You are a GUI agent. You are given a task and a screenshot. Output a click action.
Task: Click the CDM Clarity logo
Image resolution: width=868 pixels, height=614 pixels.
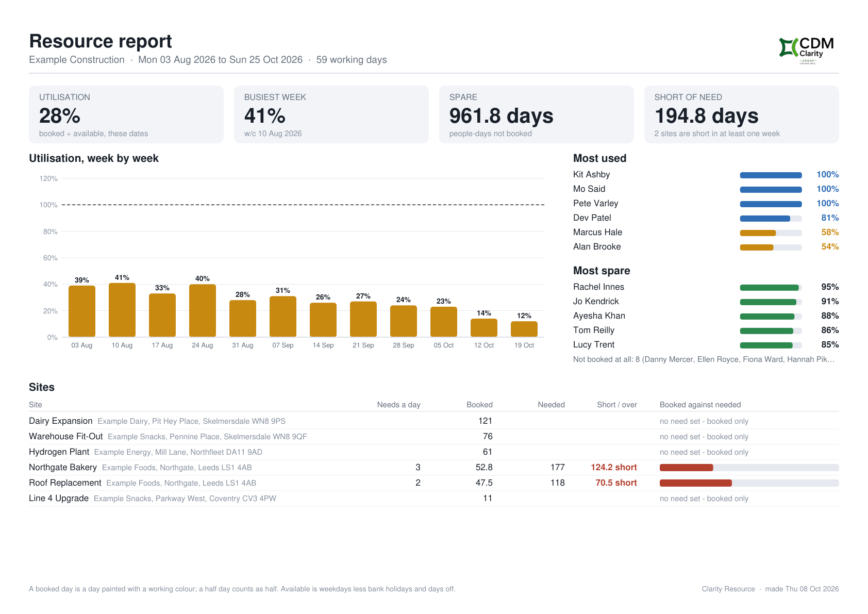pos(806,50)
